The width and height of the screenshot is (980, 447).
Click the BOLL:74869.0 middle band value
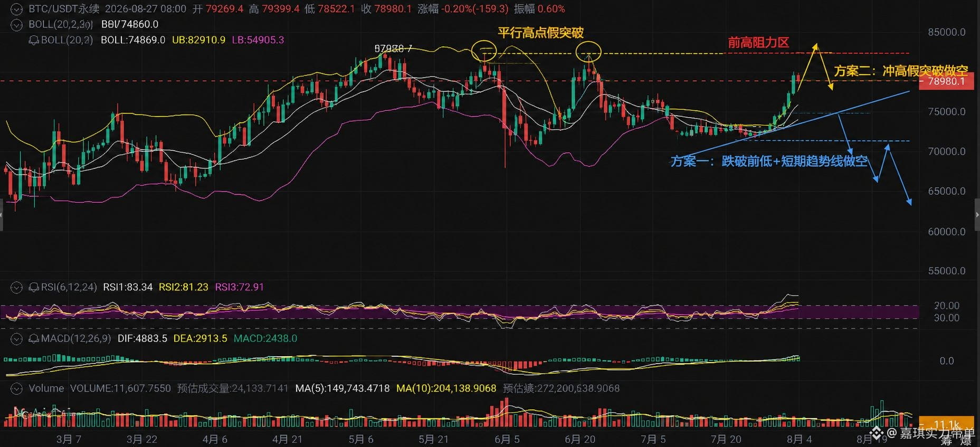133,40
